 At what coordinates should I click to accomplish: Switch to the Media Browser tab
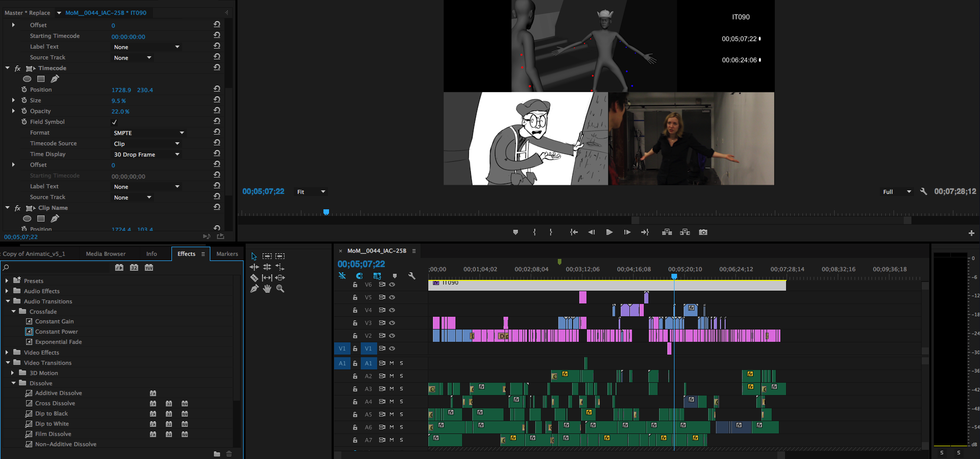105,254
